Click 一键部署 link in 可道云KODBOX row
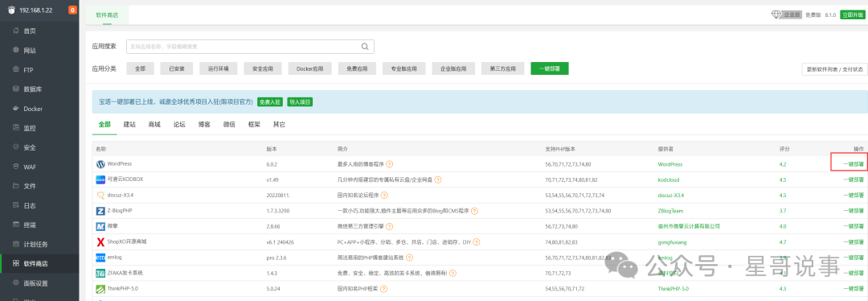The image size is (868, 301). click(x=853, y=179)
